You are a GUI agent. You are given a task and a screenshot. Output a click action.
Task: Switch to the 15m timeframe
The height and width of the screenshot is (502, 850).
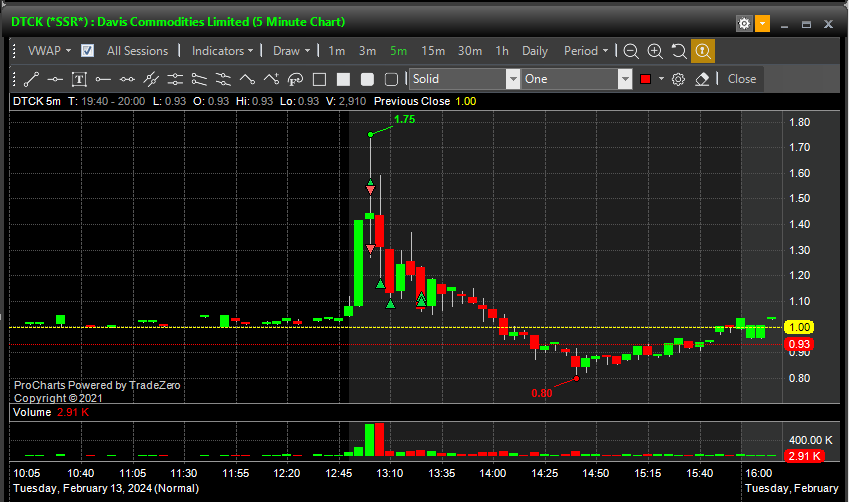433,51
